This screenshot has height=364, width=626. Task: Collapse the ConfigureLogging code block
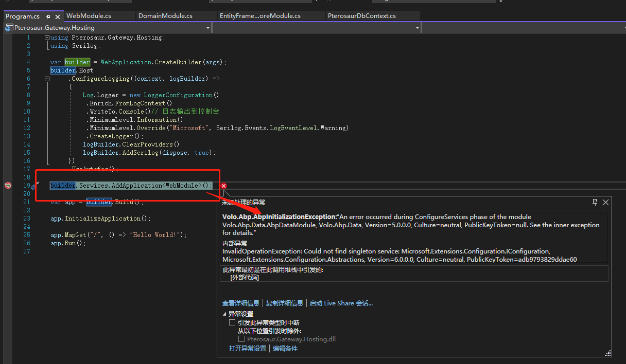[x=47, y=78]
